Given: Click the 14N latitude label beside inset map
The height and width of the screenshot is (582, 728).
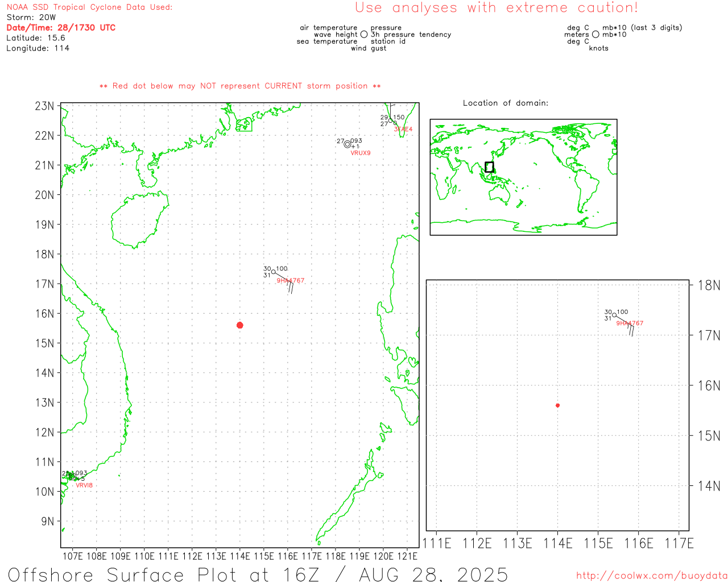Looking at the screenshot, I should (x=709, y=486).
